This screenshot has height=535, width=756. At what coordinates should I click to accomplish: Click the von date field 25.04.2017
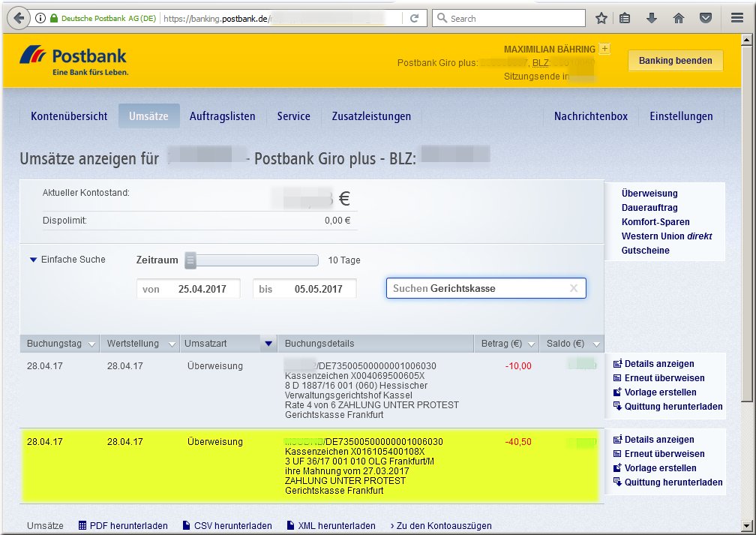tap(188, 289)
